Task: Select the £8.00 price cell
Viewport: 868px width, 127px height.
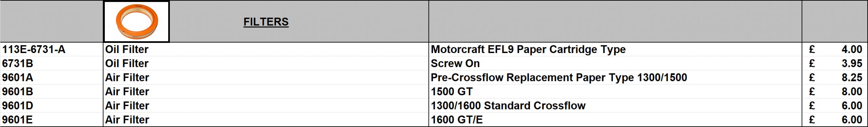Action: 835,92
